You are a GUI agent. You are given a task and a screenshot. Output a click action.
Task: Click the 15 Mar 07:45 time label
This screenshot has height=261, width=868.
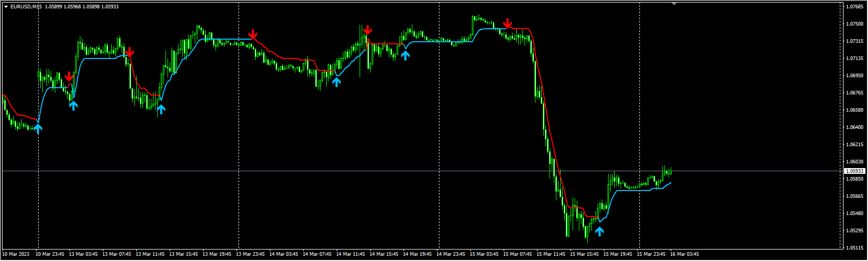(x=518, y=254)
